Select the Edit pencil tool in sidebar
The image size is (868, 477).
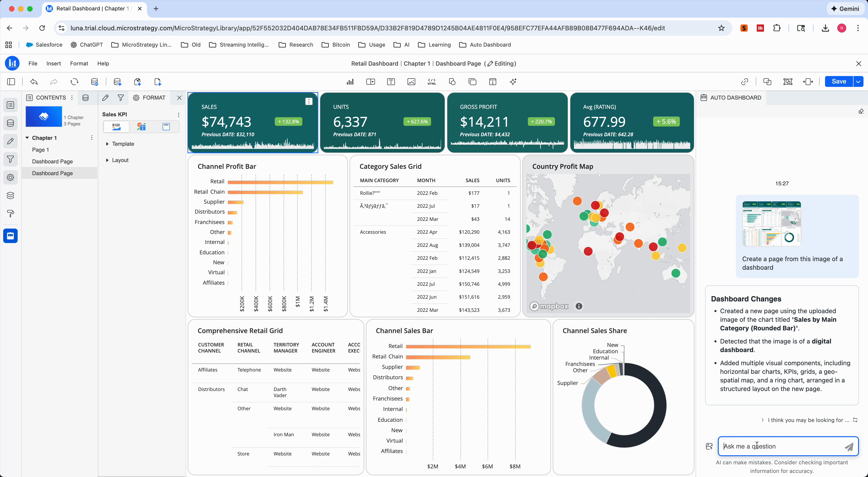10,141
